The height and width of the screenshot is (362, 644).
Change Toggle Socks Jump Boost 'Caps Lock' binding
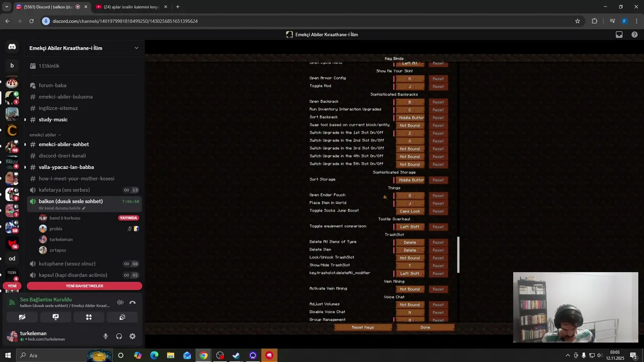[410, 211]
